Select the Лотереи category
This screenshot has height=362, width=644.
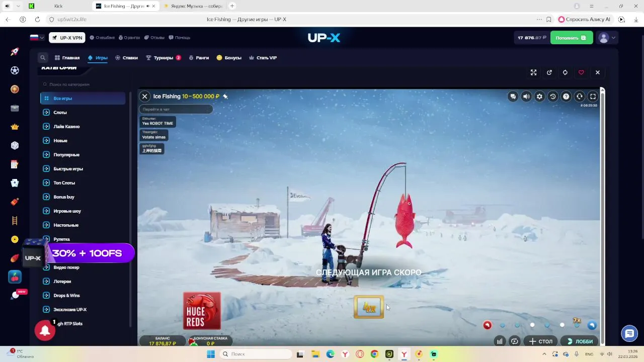83,282
